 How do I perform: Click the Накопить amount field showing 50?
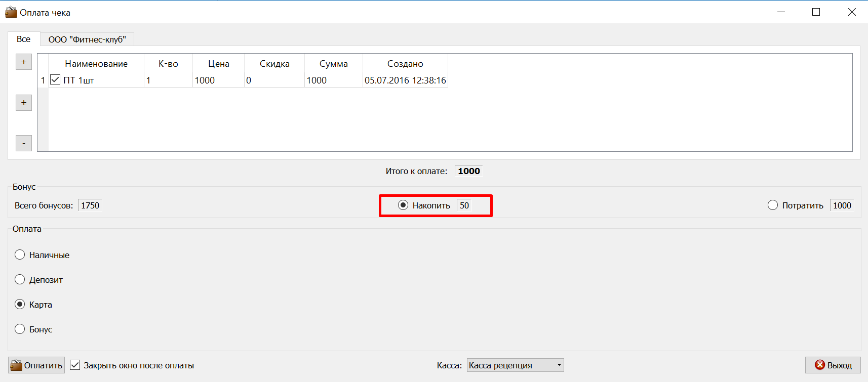(x=464, y=205)
